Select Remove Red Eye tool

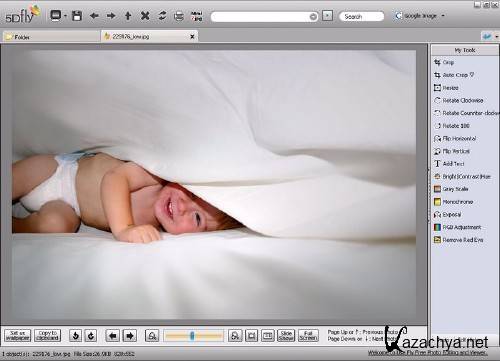(458, 240)
